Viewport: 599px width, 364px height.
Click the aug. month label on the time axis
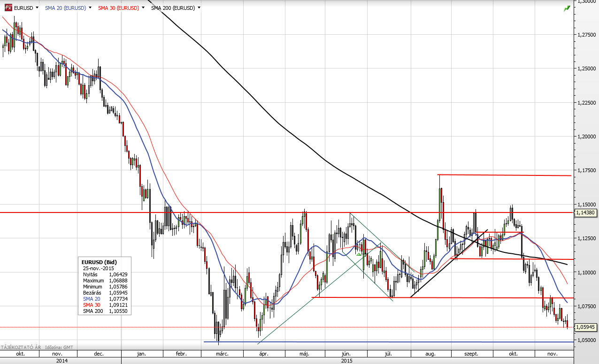point(430,354)
